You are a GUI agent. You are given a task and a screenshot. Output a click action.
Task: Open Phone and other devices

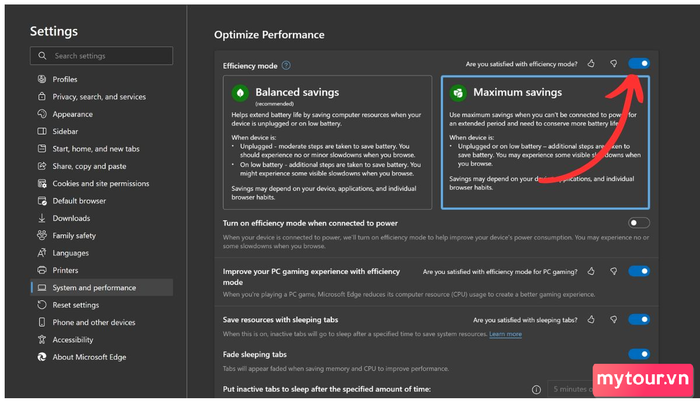coord(101,322)
